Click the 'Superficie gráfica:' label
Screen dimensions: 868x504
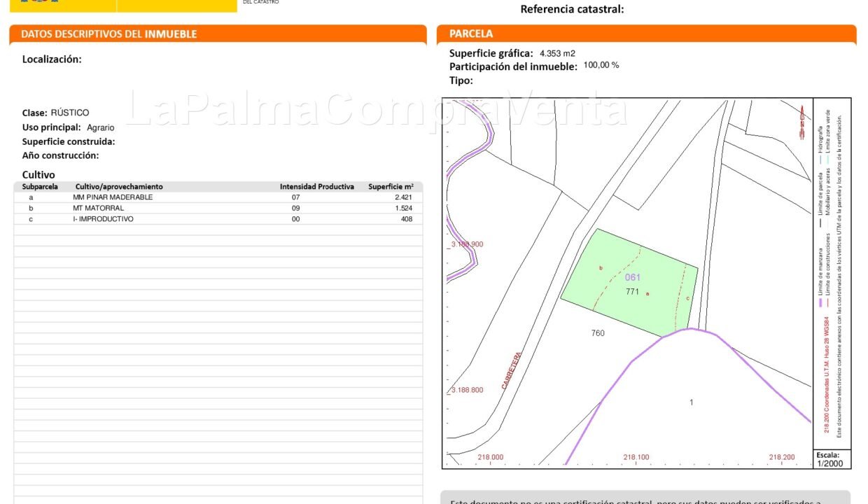491,53
